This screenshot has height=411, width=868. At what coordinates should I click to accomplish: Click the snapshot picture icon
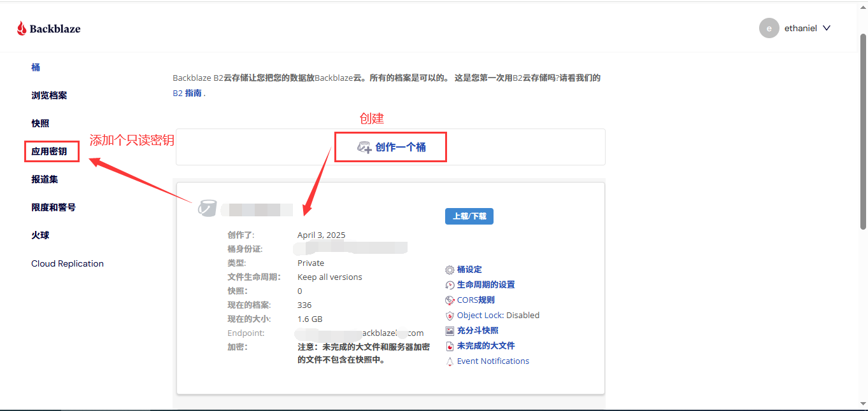[450, 331]
